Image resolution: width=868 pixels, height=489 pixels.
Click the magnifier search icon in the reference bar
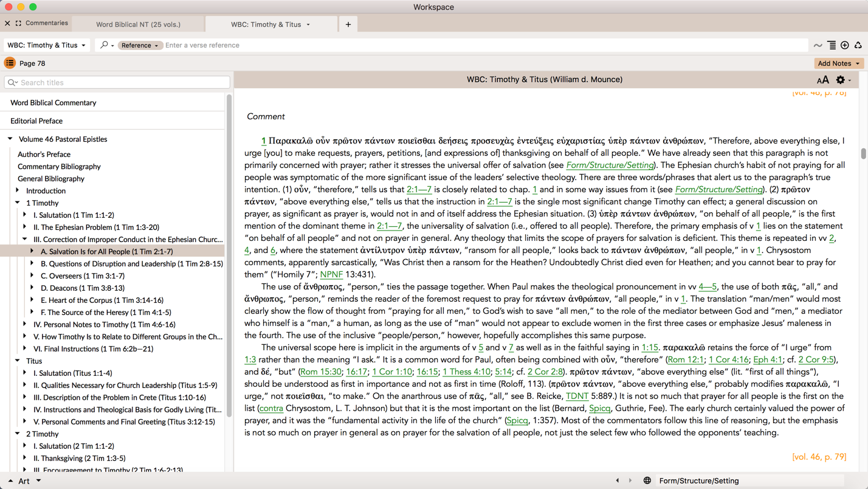(x=105, y=45)
